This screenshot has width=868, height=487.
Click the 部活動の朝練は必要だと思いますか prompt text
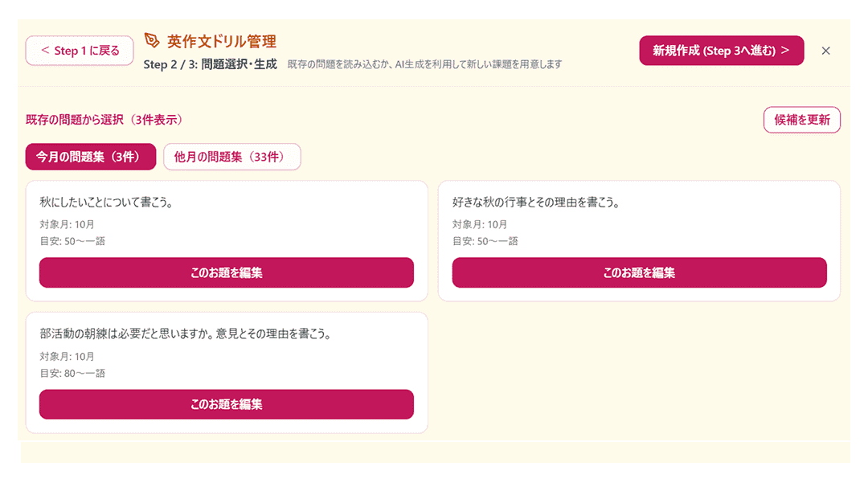[x=186, y=334]
